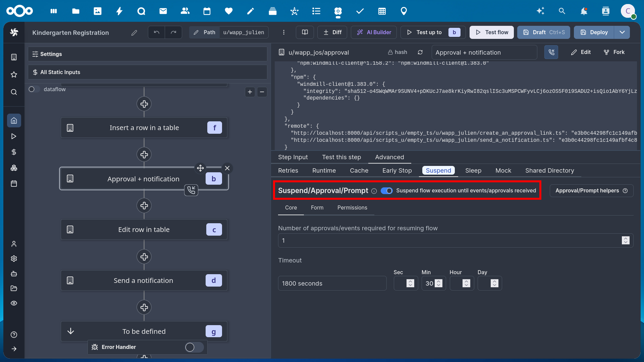Viewport: 644px width, 362px height.
Task: Expand the step options menu with three dots
Action: tap(283, 32)
